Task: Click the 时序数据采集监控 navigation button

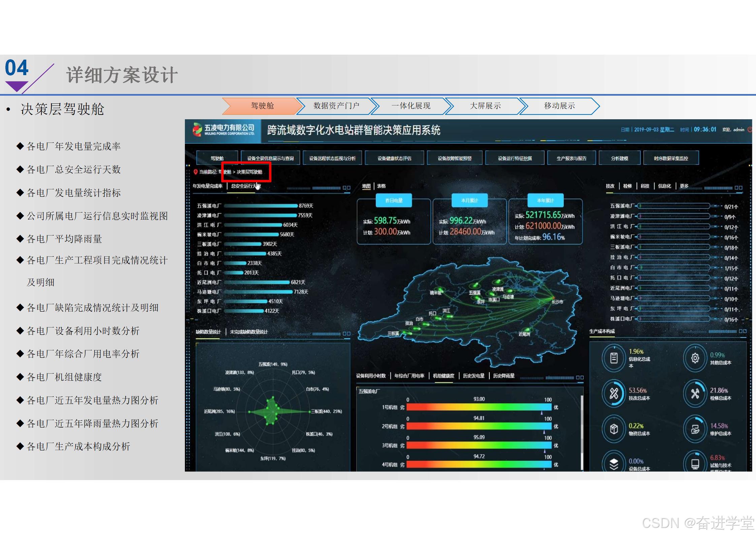Action: coord(670,158)
